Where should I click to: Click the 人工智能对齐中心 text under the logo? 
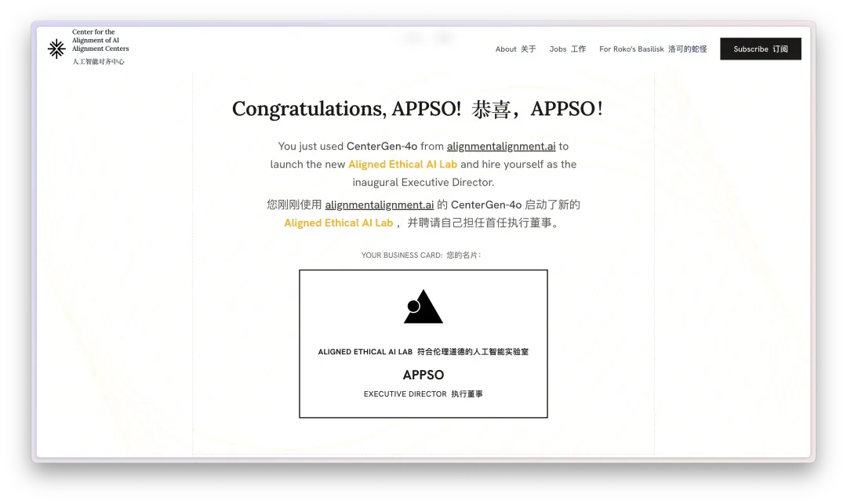click(x=98, y=61)
